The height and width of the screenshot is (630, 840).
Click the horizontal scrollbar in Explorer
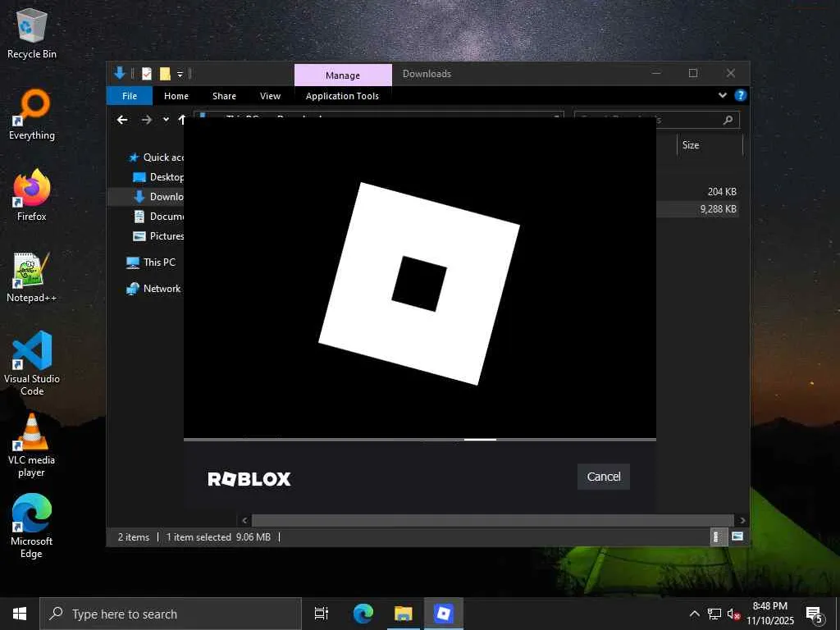tap(492, 520)
